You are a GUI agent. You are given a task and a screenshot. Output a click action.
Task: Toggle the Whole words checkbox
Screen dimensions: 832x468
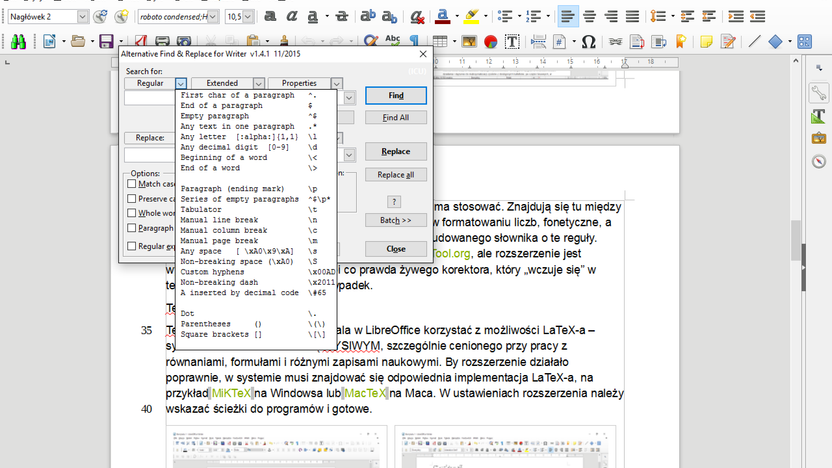click(132, 213)
